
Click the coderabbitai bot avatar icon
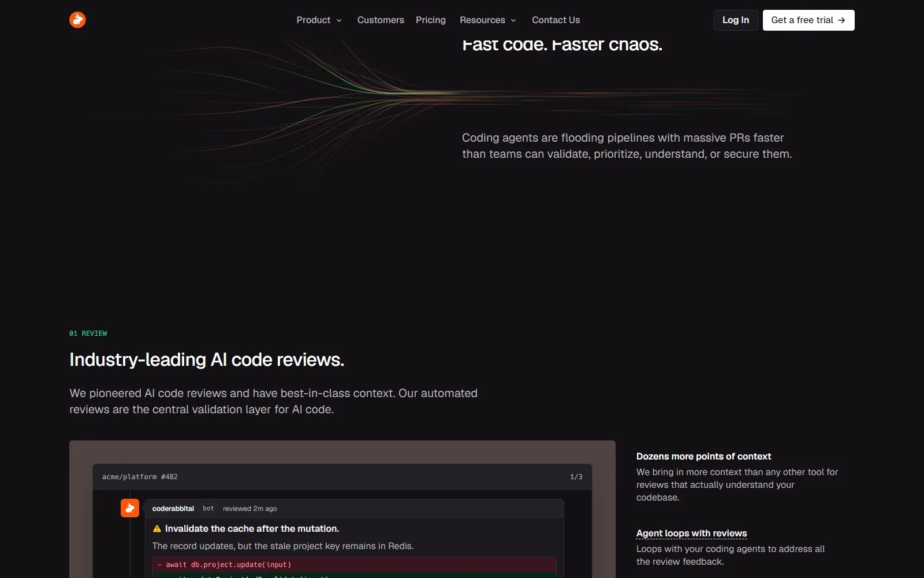point(130,508)
